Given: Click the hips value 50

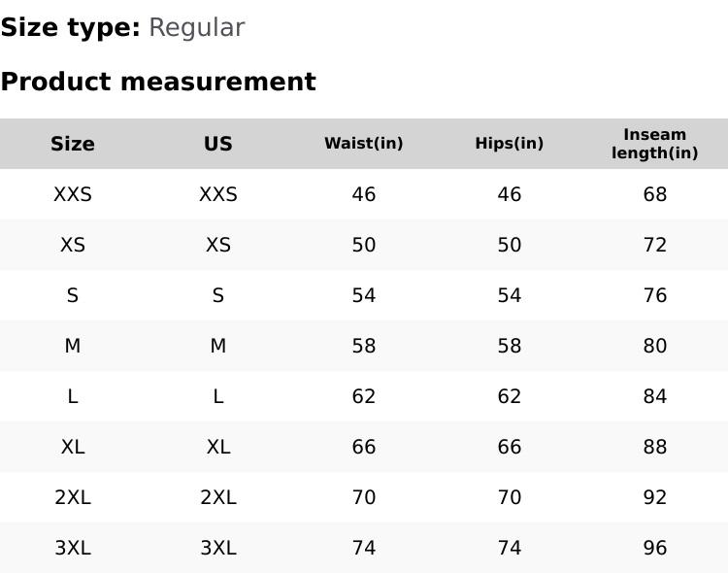Looking at the screenshot, I should (510, 245).
